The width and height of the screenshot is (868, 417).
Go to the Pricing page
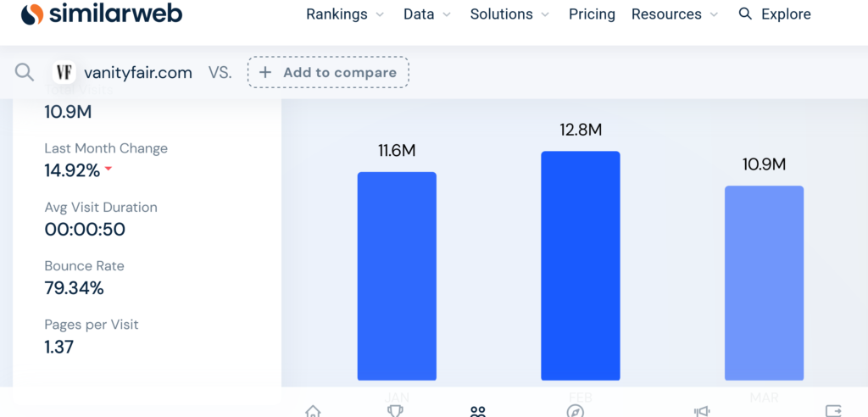(x=592, y=14)
